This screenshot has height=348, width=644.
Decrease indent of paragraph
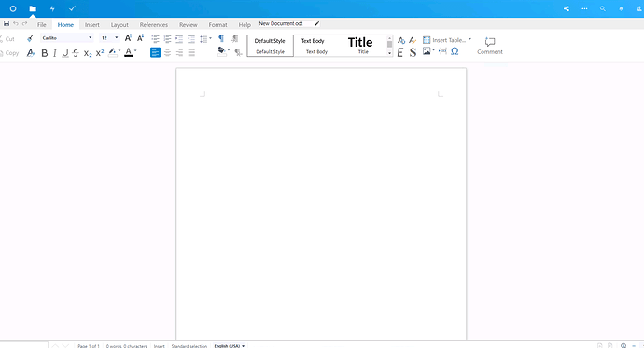click(191, 39)
